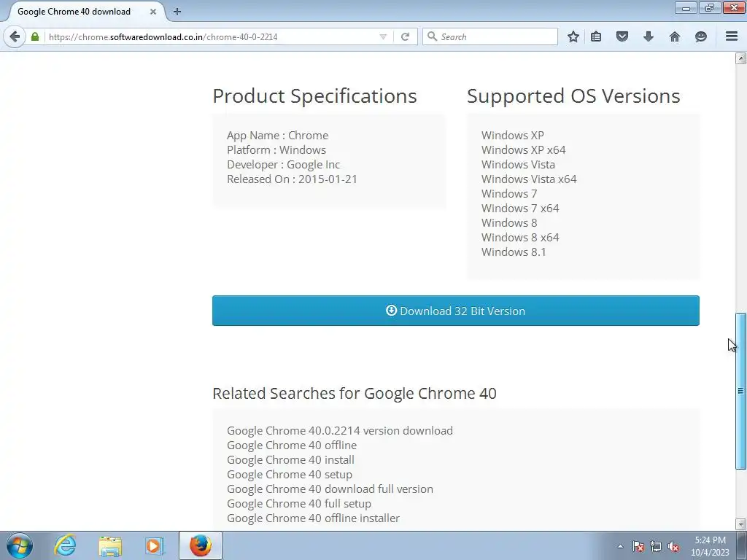Click Download 32 Bit Version button

(x=456, y=311)
